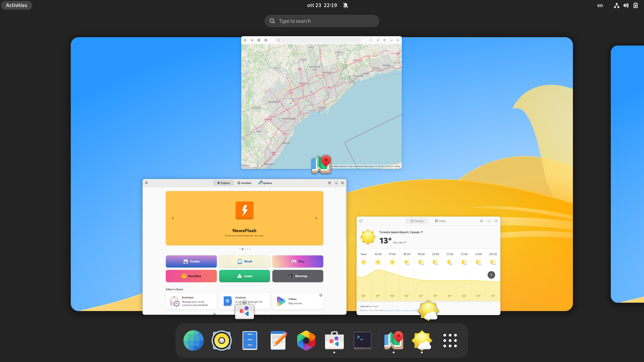Open Files from the dock
The image size is (644, 362).
tap(250, 341)
